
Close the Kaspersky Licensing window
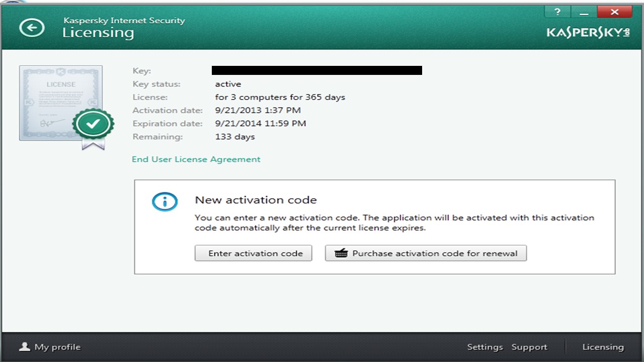point(614,12)
